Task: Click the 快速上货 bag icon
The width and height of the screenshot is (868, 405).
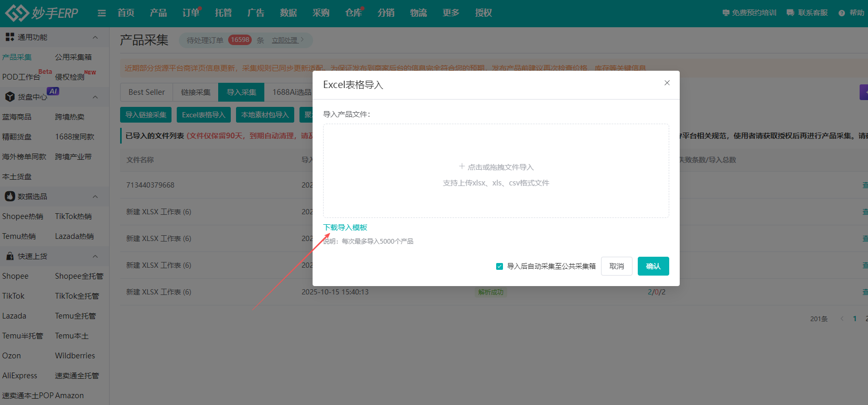Action: [9, 256]
